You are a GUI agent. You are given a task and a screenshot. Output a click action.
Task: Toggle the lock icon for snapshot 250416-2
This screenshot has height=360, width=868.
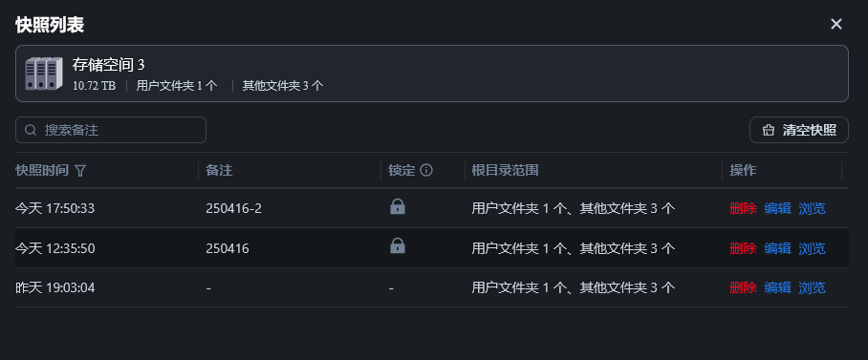pyautogui.click(x=398, y=207)
